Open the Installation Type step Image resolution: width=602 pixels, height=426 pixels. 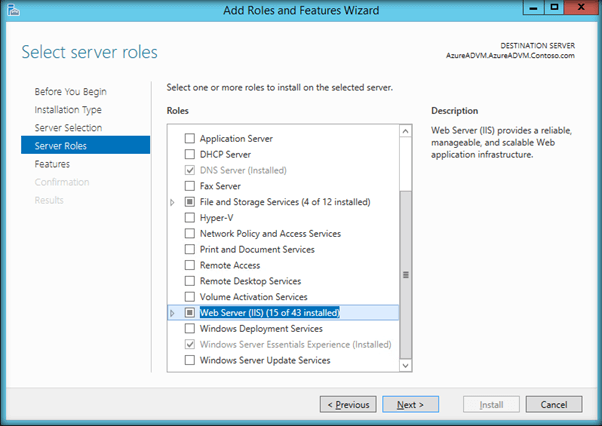point(68,110)
